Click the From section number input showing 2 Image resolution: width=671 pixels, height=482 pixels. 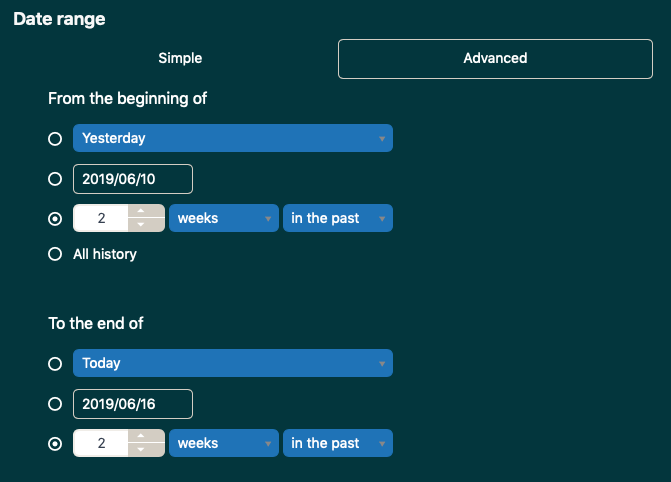click(100, 218)
